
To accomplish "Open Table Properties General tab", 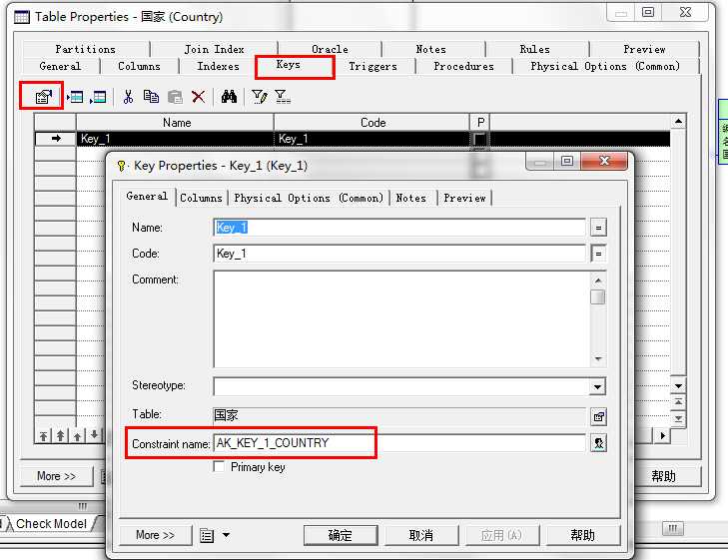I will (60, 66).
